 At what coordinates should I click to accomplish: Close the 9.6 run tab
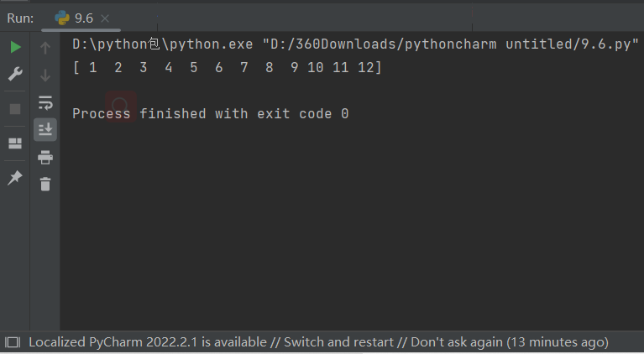pos(105,18)
